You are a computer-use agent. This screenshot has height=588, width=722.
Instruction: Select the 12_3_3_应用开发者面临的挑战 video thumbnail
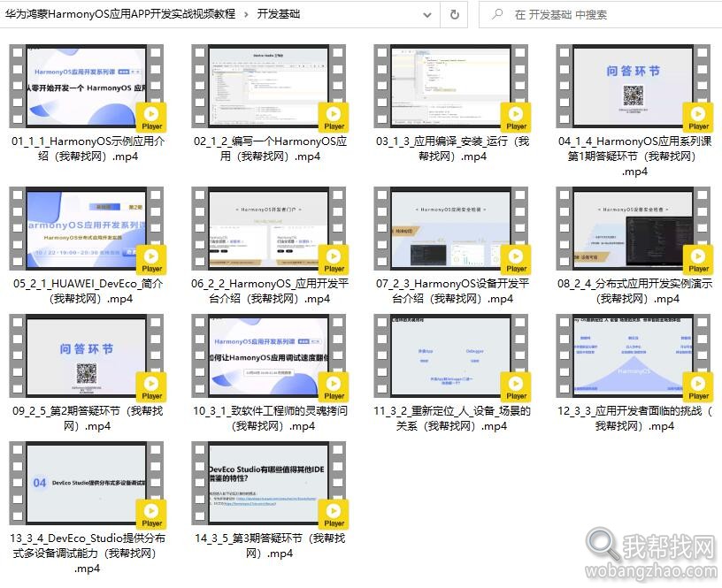(634, 356)
